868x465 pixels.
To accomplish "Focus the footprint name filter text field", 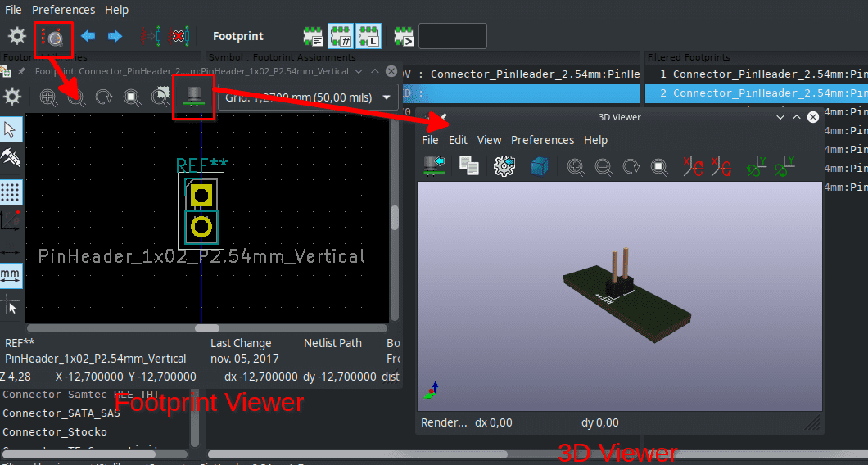I will (453, 36).
